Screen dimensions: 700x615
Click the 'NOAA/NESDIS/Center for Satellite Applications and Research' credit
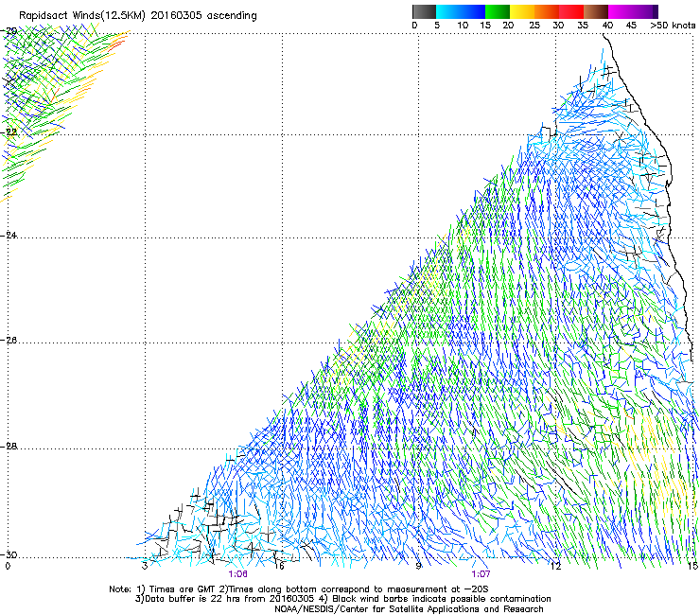409,609
